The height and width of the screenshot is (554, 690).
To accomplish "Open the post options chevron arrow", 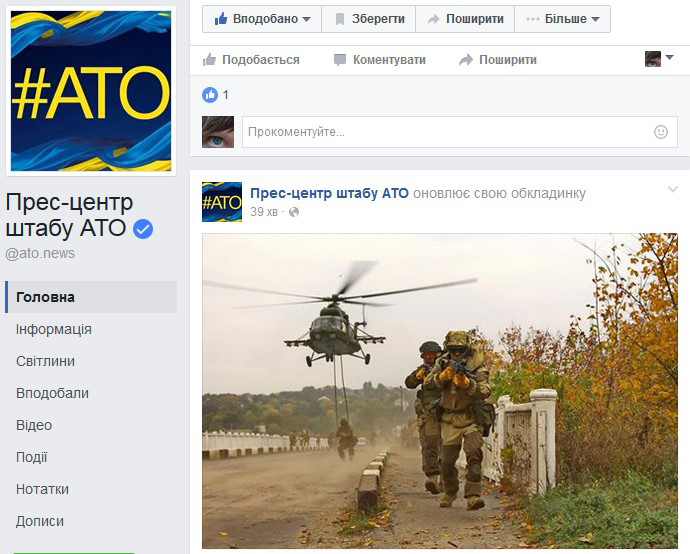I will (x=673, y=189).
